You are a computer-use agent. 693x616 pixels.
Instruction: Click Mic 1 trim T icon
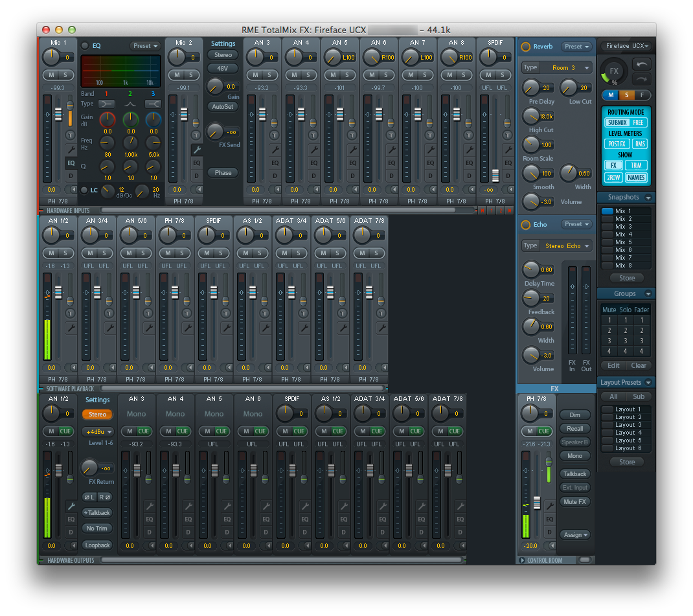pos(71,135)
